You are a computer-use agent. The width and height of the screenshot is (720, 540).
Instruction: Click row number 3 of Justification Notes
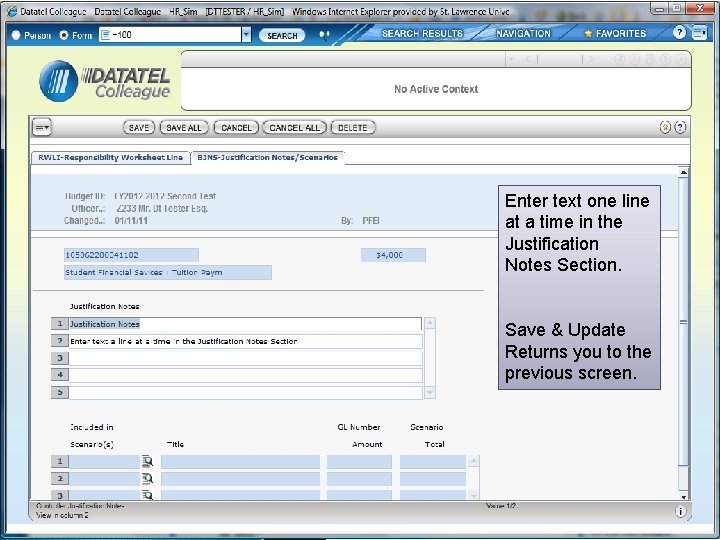(x=60, y=358)
